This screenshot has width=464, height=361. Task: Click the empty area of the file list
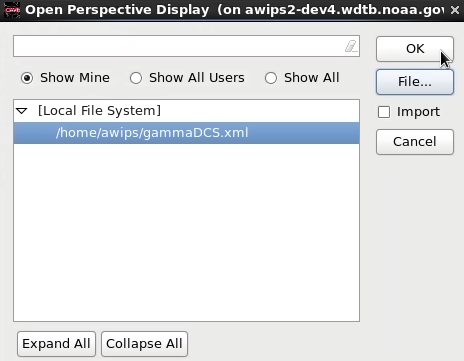click(x=186, y=232)
